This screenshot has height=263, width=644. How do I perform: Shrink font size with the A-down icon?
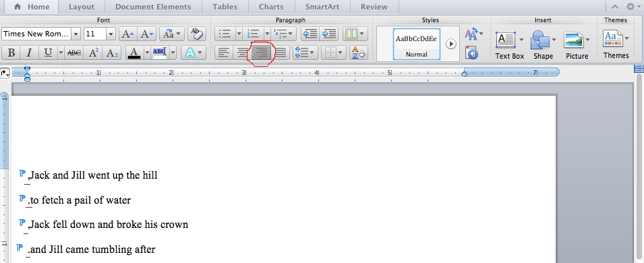point(146,34)
